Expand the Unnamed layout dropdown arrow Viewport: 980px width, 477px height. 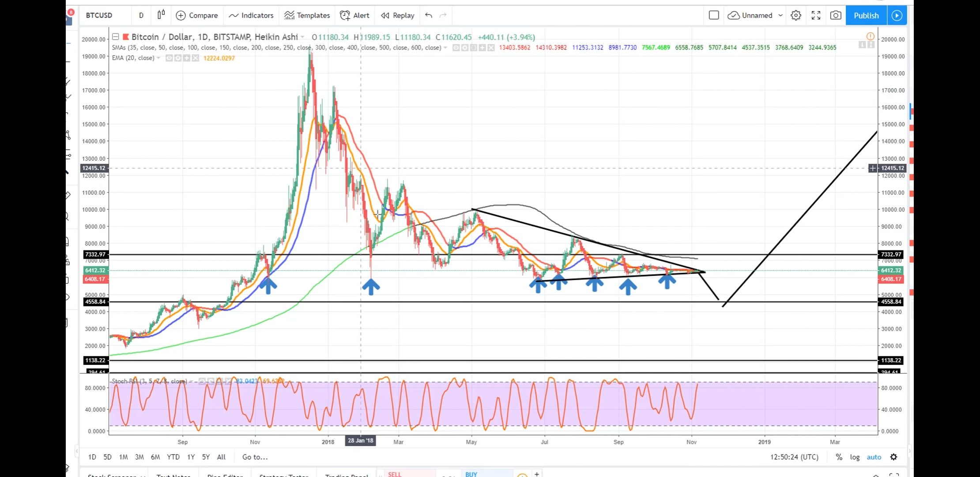(x=780, y=15)
